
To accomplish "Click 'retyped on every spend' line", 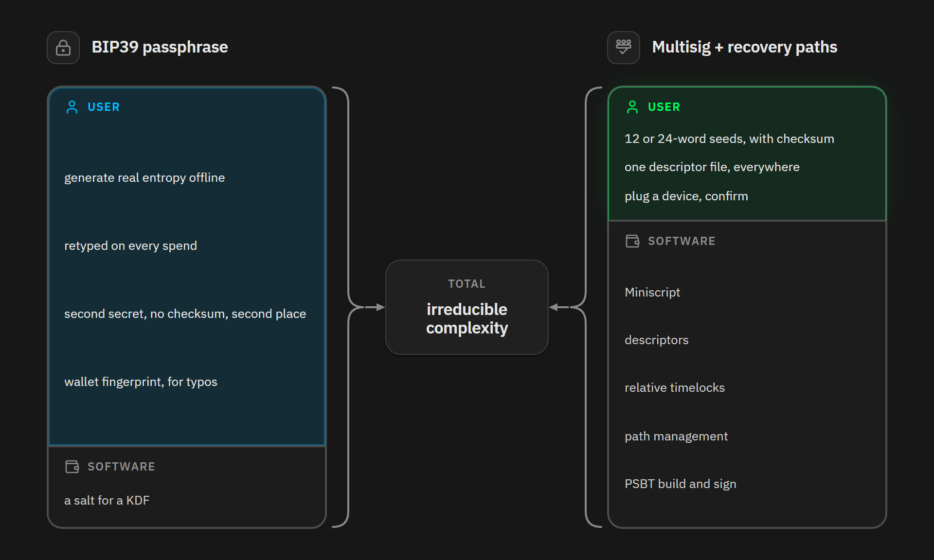I will 130,246.
